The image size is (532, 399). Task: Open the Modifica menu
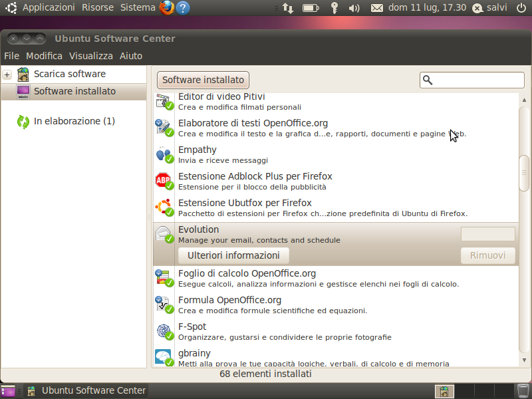coord(44,56)
